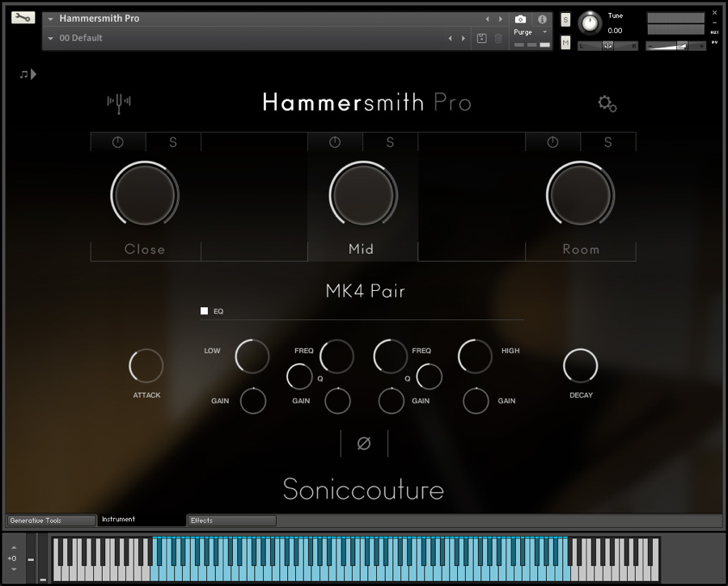Viewport: 728px width, 586px height.
Task: Solo the Mid mic channel
Action: (390, 142)
